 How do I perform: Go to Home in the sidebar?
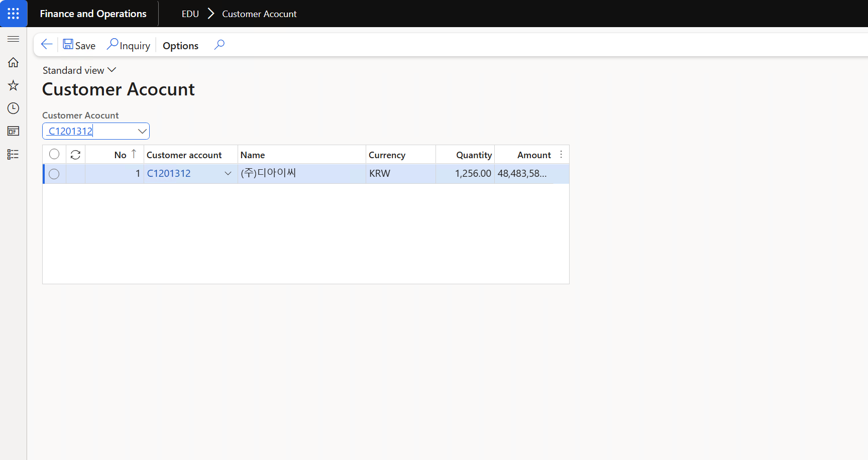pos(14,62)
